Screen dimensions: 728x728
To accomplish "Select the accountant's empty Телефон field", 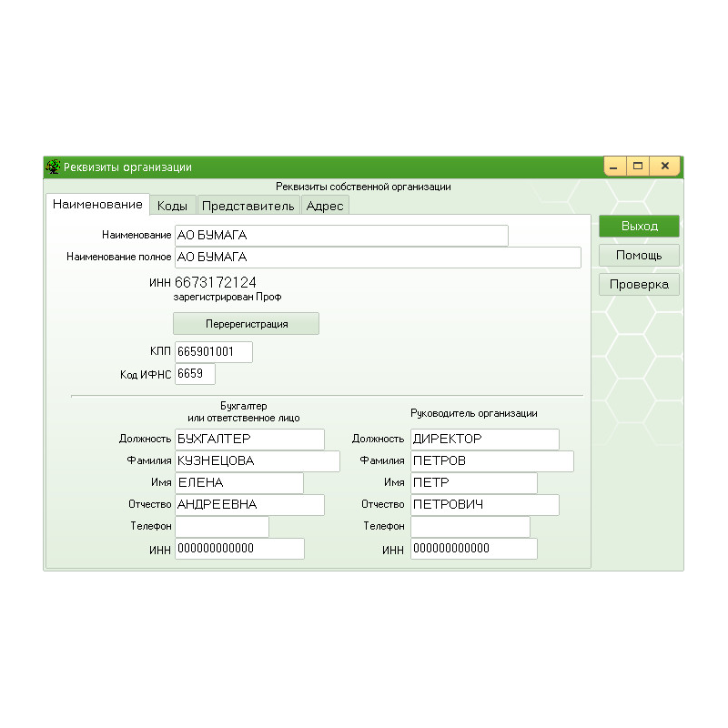I will 222,526.
